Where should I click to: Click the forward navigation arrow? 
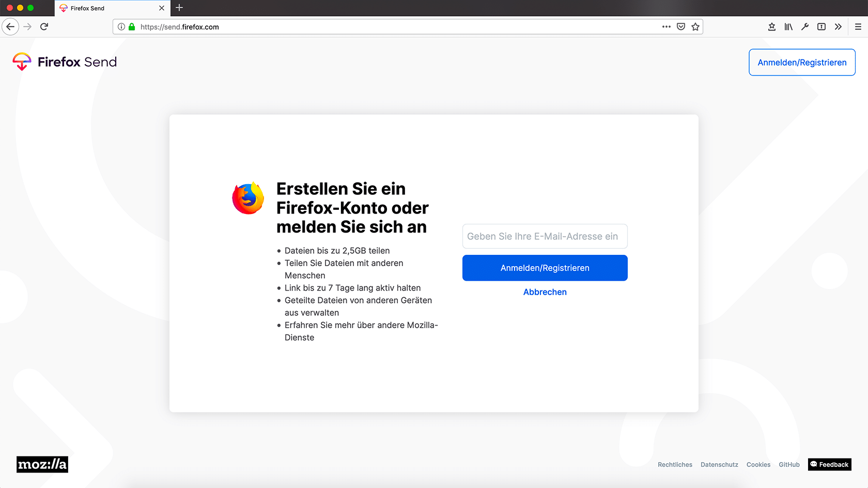click(27, 27)
